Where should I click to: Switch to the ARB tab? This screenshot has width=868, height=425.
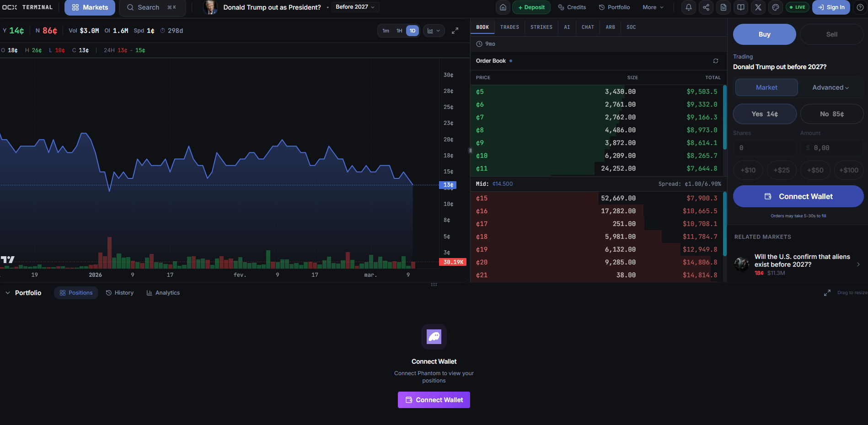pyautogui.click(x=611, y=27)
